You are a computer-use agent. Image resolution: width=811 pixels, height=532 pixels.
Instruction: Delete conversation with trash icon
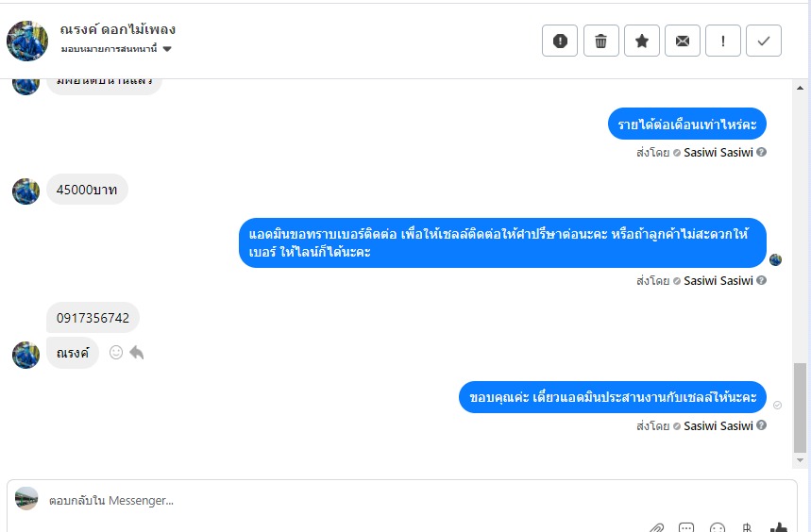601,41
